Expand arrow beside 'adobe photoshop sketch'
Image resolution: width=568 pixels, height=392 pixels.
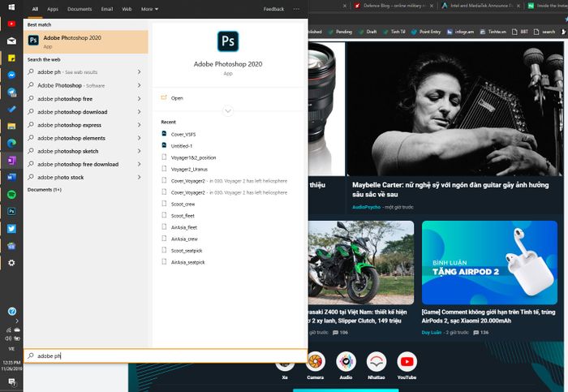click(x=139, y=151)
